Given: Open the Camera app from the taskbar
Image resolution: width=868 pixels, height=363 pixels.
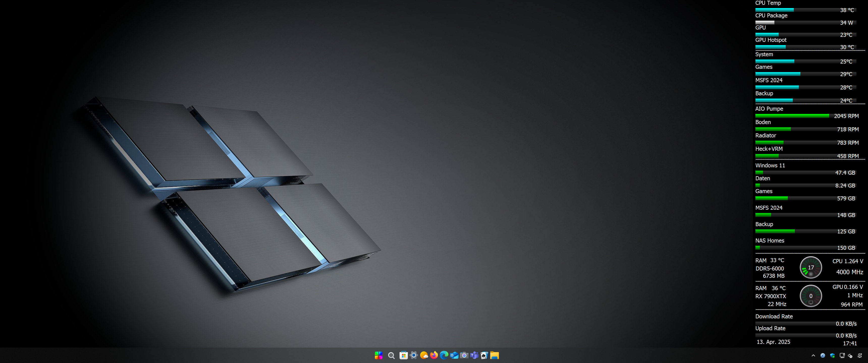Looking at the screenshot, I should pos(464,356).
